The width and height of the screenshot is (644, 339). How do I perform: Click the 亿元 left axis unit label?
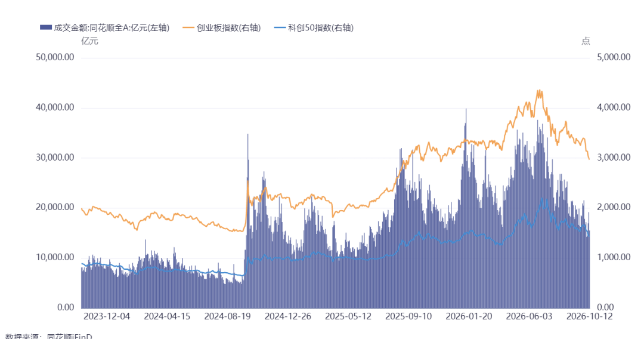[x=89, y=41]
